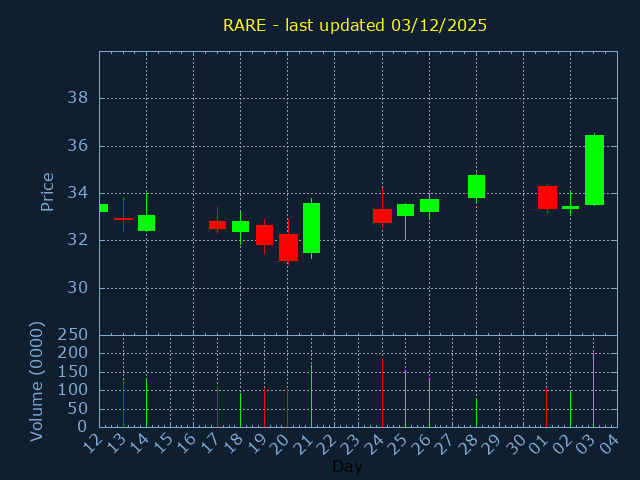Select the green candlestick on day 28
This screenshot has height=480, width=640.
coord(476,186)
